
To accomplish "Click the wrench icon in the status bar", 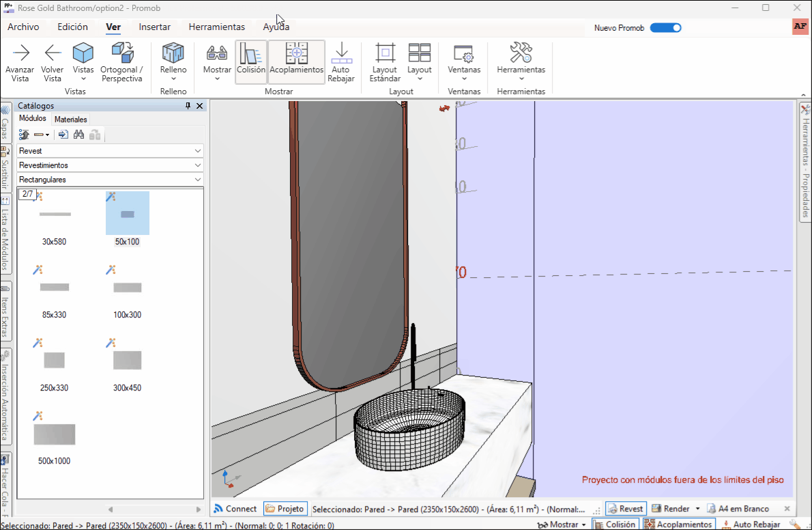I will (796, 525).
